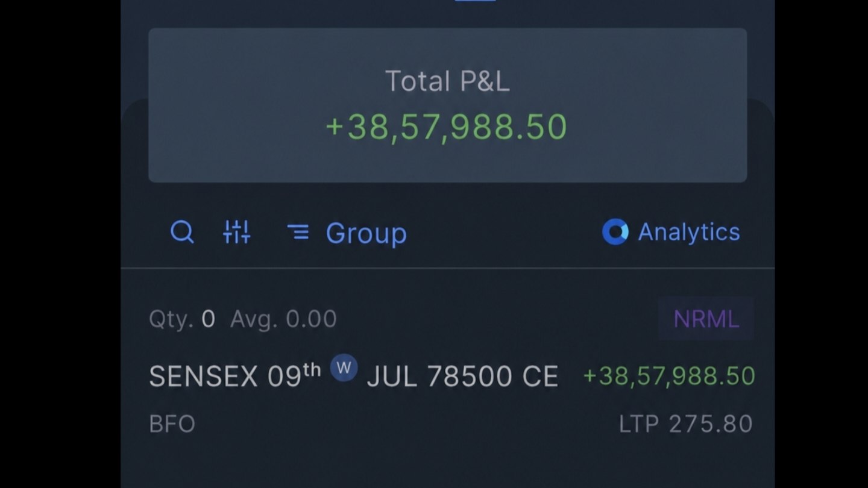This screenshot has height=488, width=868.
Task: Click the large green +38,57,988.50 total
Action: tap(447, 127)
